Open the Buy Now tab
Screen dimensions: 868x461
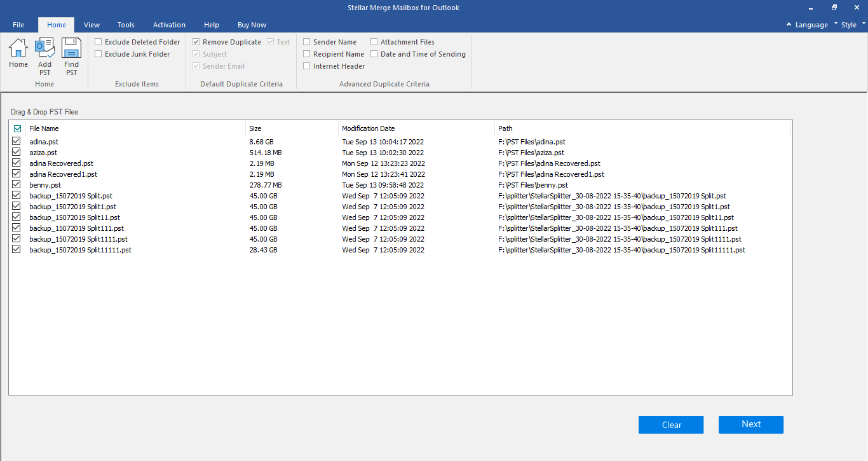252,25
